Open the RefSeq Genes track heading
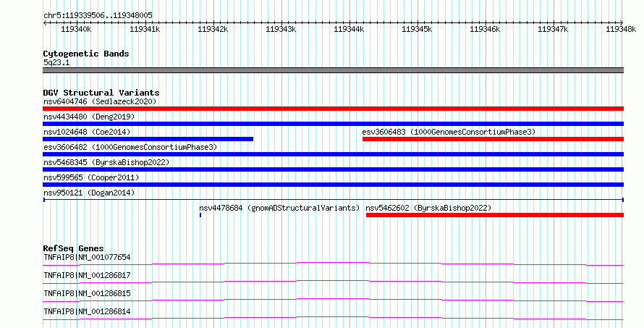The height and width of the screenshot is (328, 644). click(73, 248)
